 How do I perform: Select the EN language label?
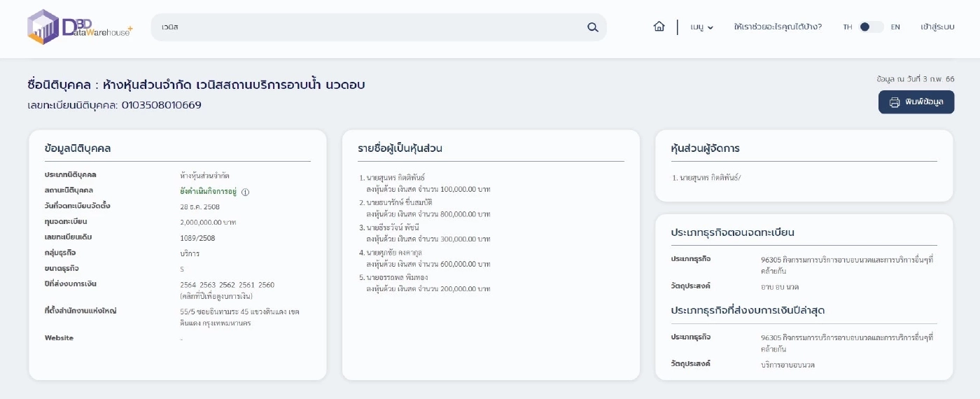tap(895, 27)
